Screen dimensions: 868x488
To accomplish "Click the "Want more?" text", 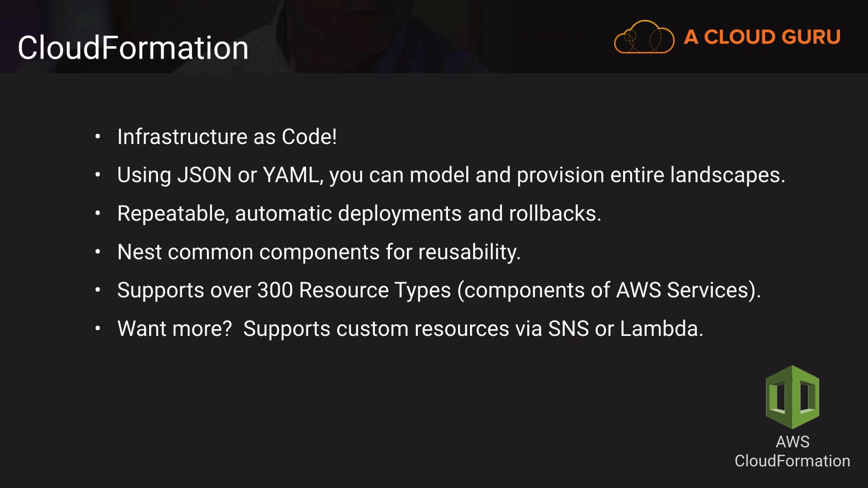I will pos(175,328).
